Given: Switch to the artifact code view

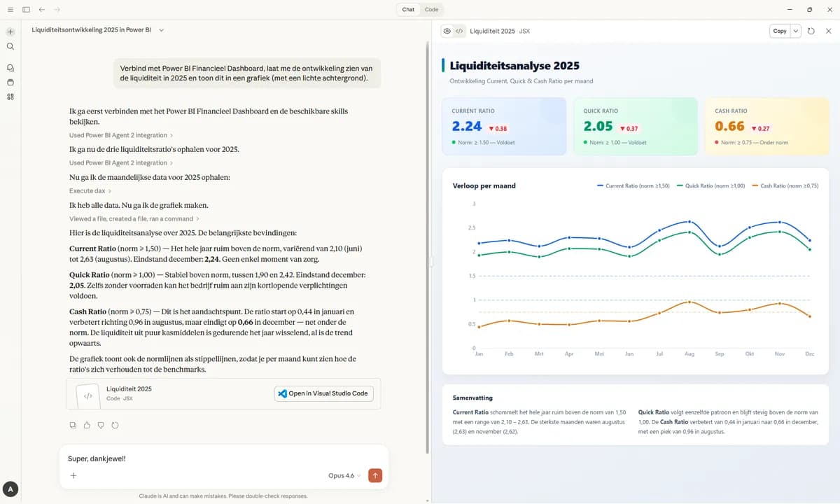Looking at the screenshot, I should (x=459, y=31).
